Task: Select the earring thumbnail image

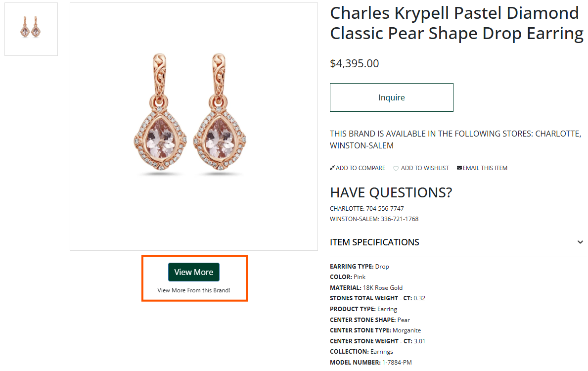Action: click(31, 29)
